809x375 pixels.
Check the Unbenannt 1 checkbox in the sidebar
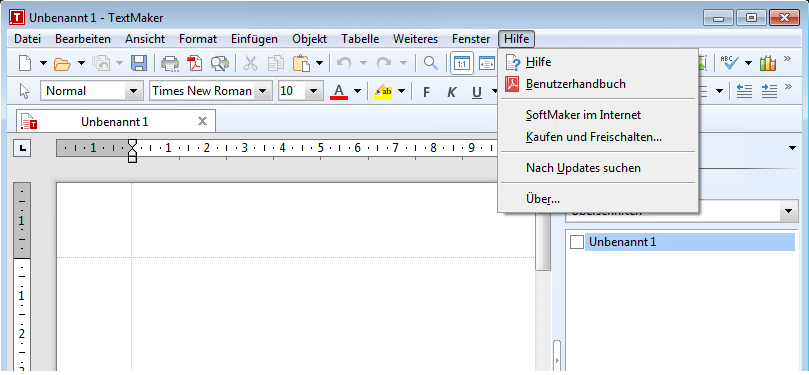[x=576, y=242]
